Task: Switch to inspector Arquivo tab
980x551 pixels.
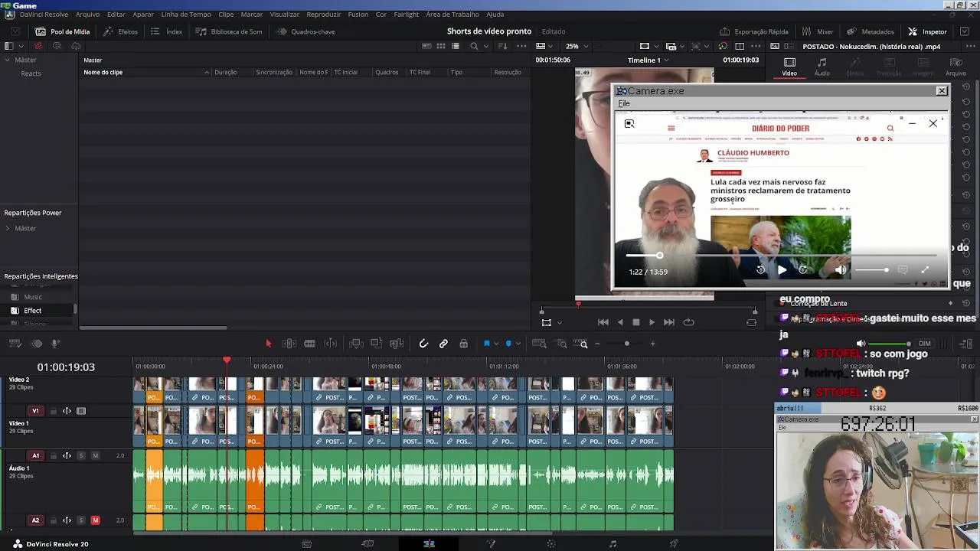Action: point(956,67)
